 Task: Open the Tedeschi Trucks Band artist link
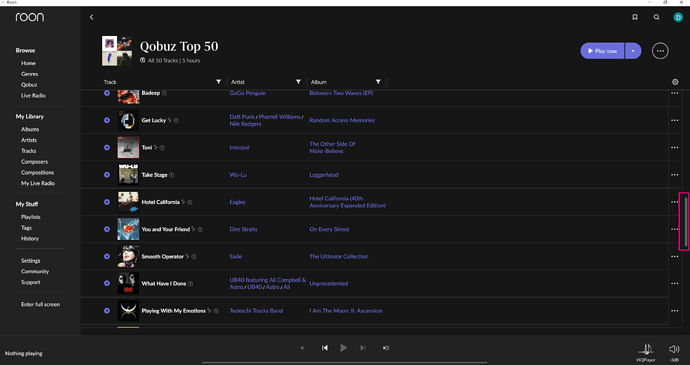click(256, 311)
